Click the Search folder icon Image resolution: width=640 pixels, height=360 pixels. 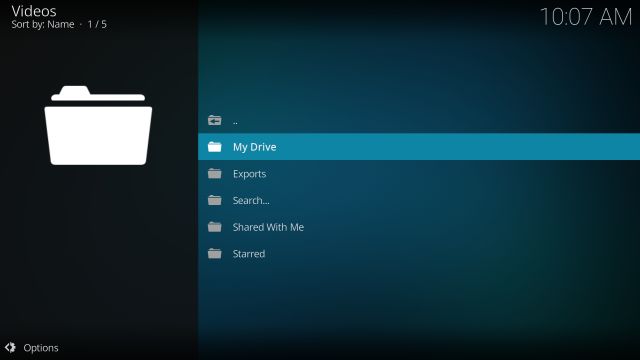(215, 200)
